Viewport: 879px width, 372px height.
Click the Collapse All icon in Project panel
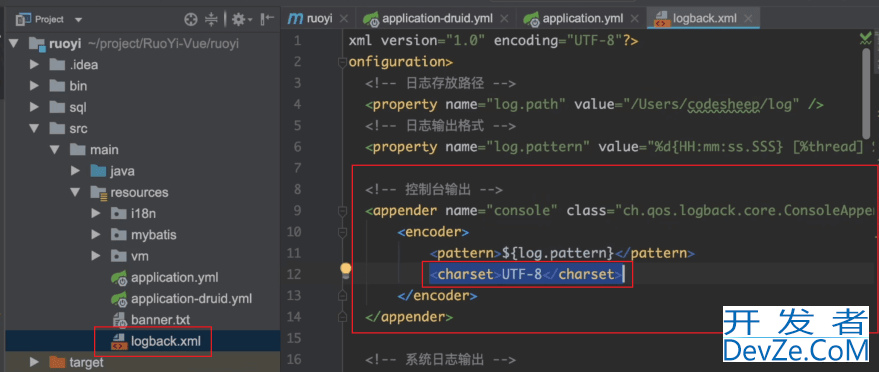point(211,20)
